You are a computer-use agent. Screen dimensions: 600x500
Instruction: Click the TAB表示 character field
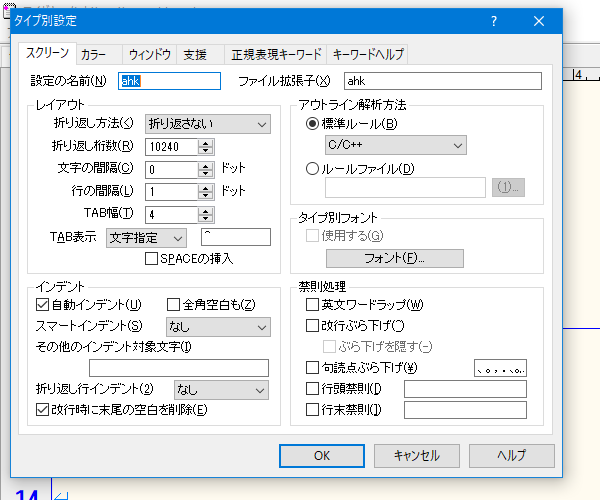point(236,237)
